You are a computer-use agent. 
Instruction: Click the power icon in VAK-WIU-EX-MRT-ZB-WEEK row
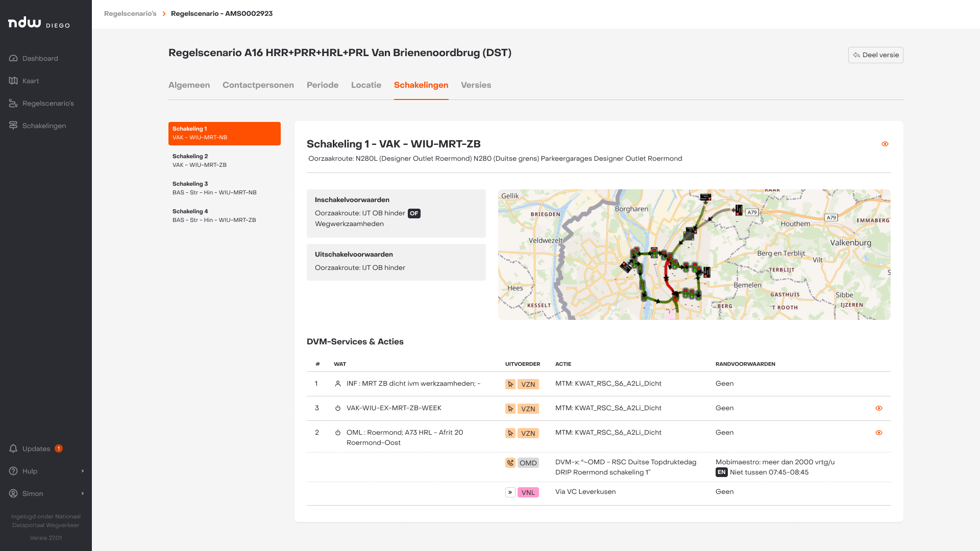pyautogui.click(x=338, y=408)
